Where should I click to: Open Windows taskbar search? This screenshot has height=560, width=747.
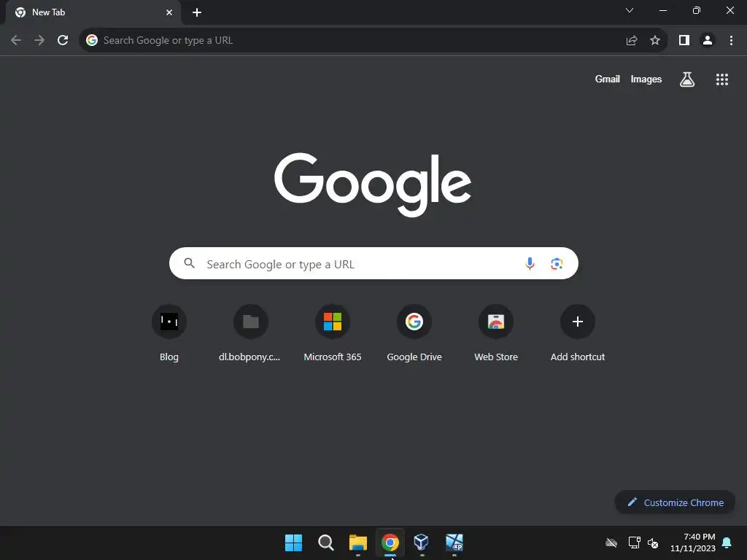pyautogui.click(x=326, y=542)
